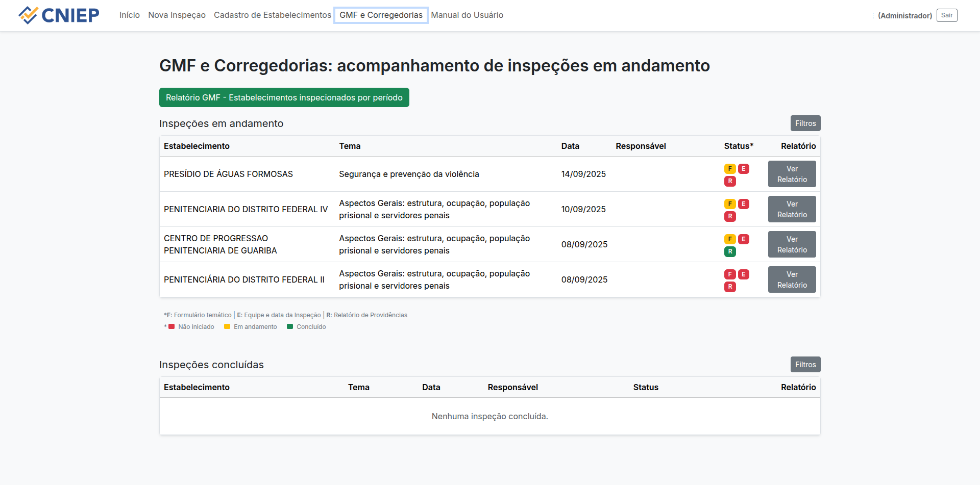Click E status badge for Distrito Federal IV

click(744, 204)
